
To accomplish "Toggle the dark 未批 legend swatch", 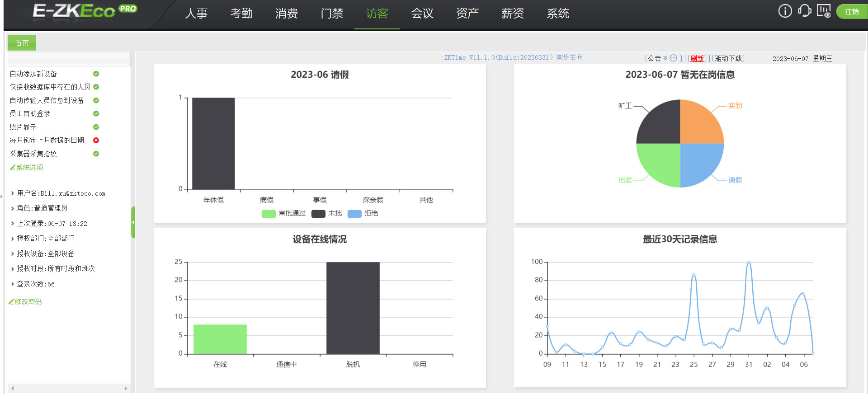I will [318, 214].
